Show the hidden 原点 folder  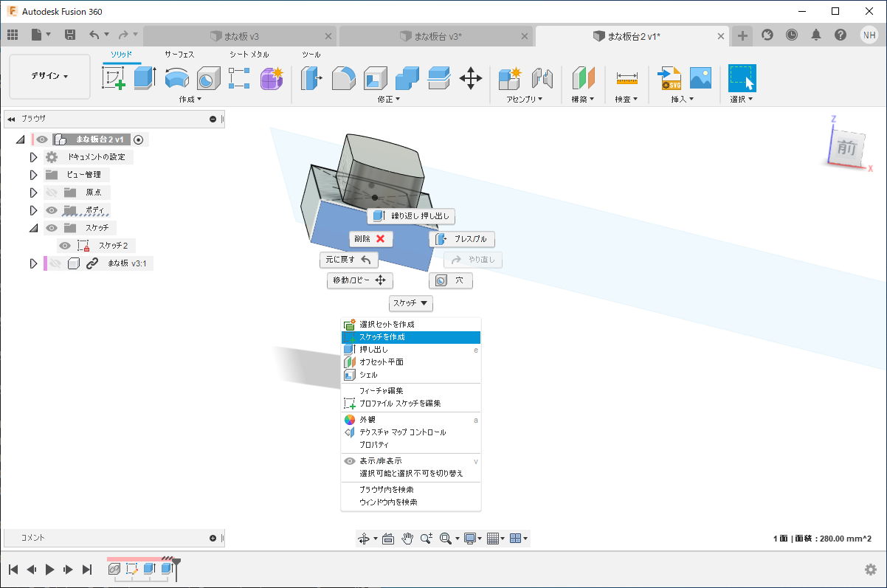52,193
